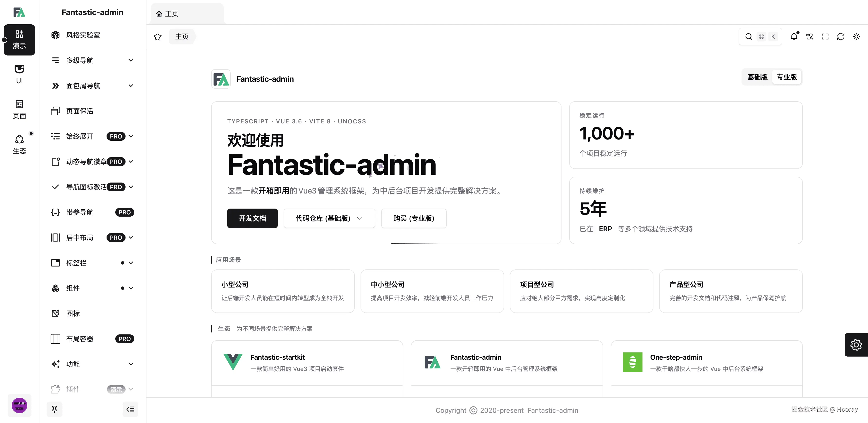Enter fullscreen mode via toolbar icon
Viewport: 868px width, 423px height.
(825, 37)
